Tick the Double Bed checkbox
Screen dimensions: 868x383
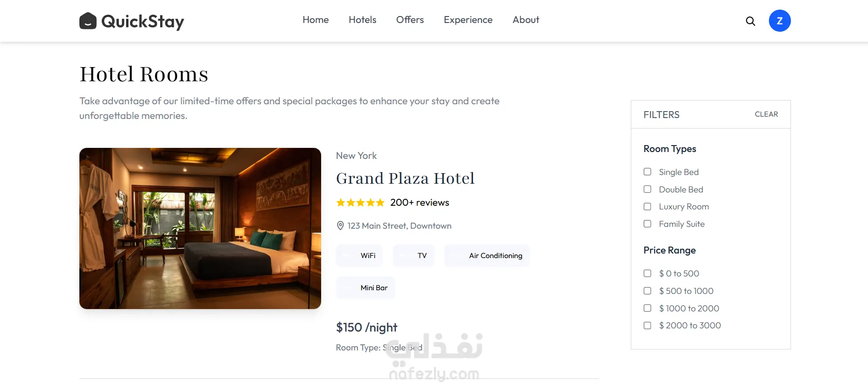tap(647, 189)
